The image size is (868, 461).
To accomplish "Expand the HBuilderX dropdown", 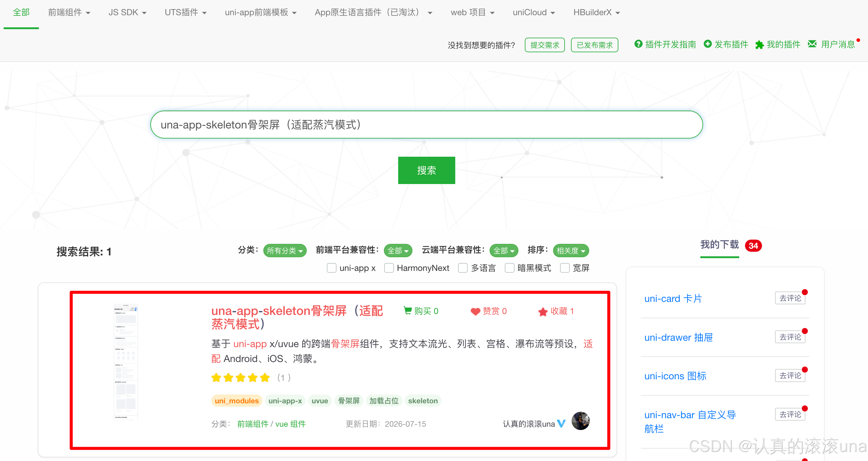I will (x=596, y=12).
